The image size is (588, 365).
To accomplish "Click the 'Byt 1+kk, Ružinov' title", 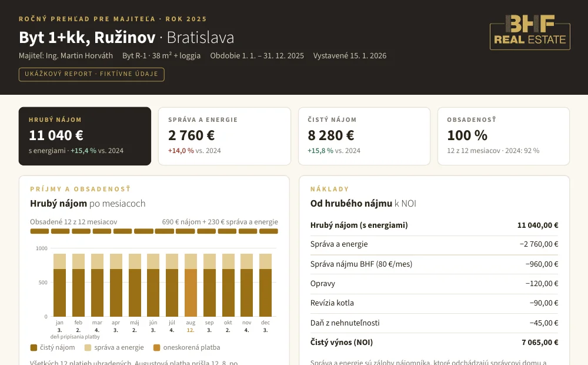I will click(87, 38).
